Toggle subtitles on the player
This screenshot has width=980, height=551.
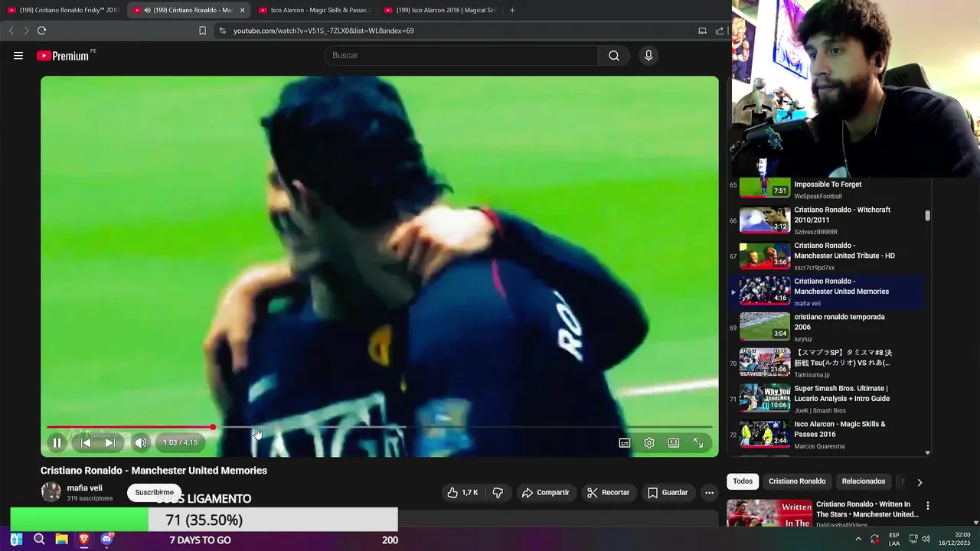[625, 442]
